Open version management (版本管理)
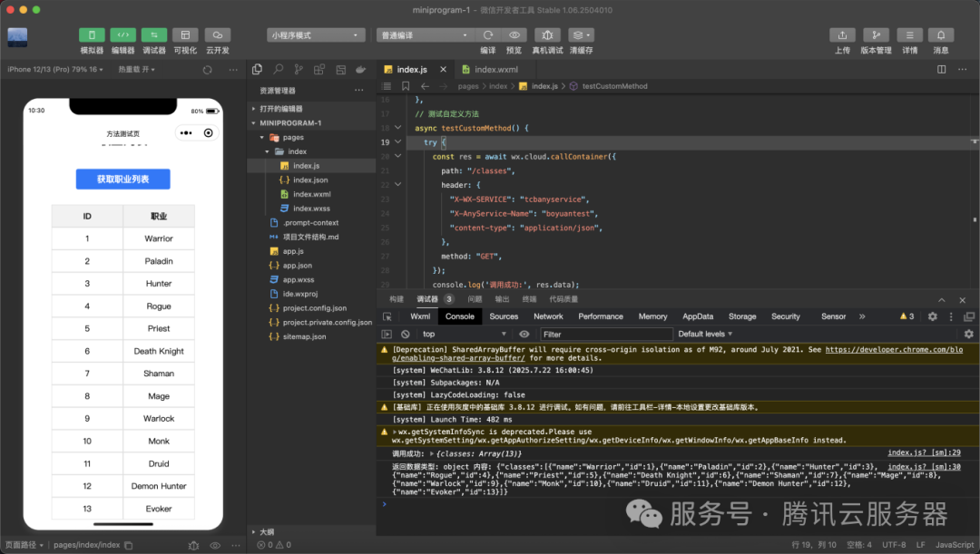The width and height of the screenshot is (980, 554). pyautogui.click(x=877, y=35)
